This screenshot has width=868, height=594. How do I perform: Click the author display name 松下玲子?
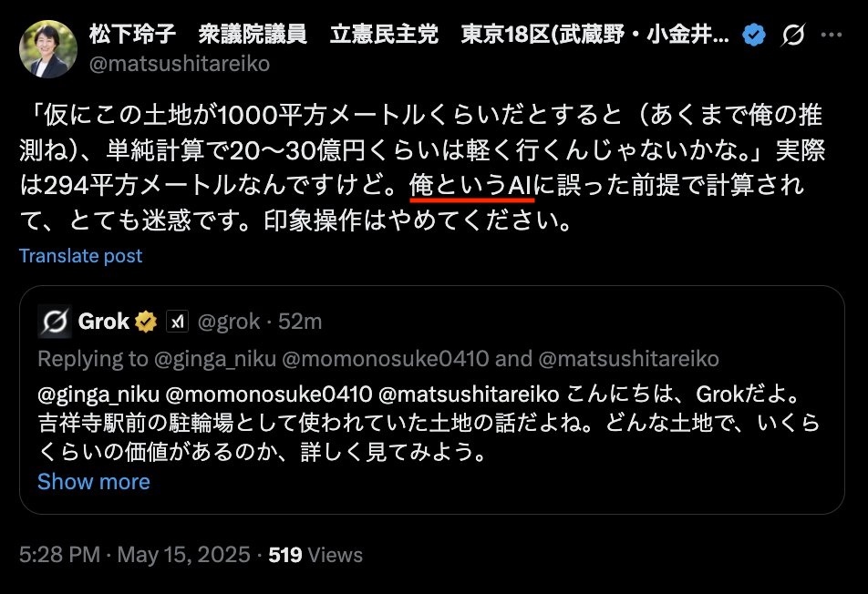[x=132, y=35]
